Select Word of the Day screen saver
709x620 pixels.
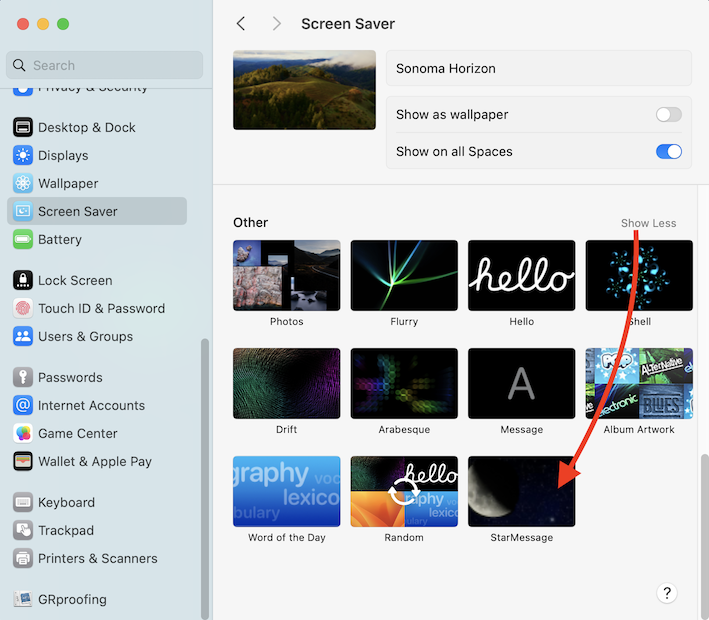pyautogui.click(x=287, y=492)
